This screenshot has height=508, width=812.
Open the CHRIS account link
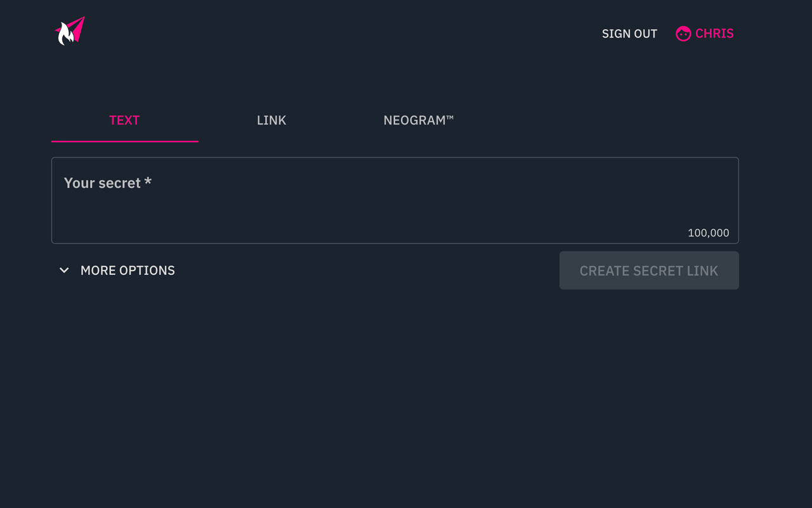pyautogui.click(x=714, y=34)
